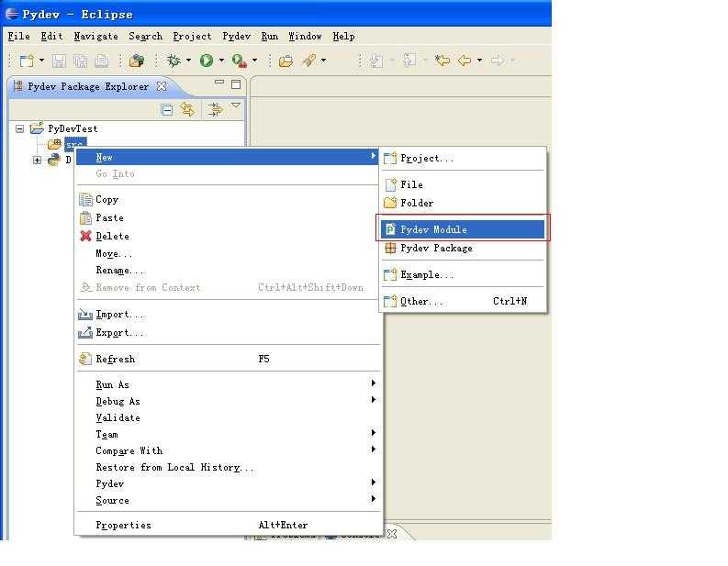Screen dimensions: 728x566
Task: Open the Window menu
Action: [x=305, y=36]
